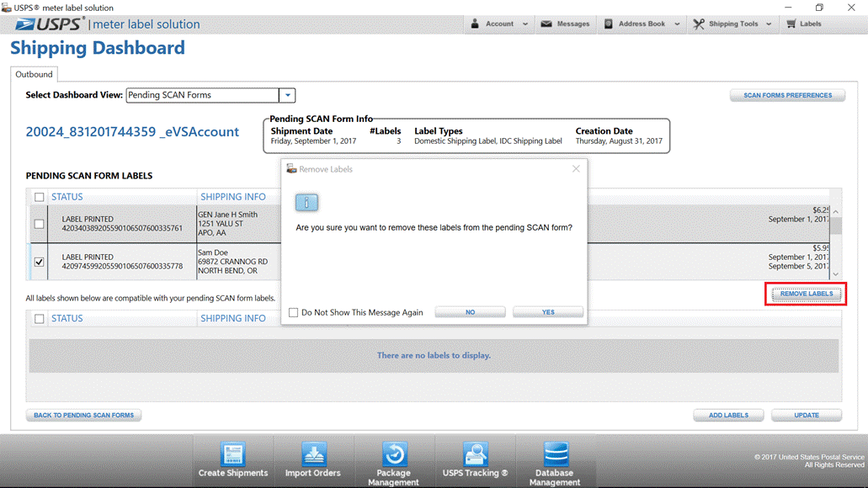Click the USPS eagle logo
Viewport: 868px width, 488px height.
pos(24,24)
